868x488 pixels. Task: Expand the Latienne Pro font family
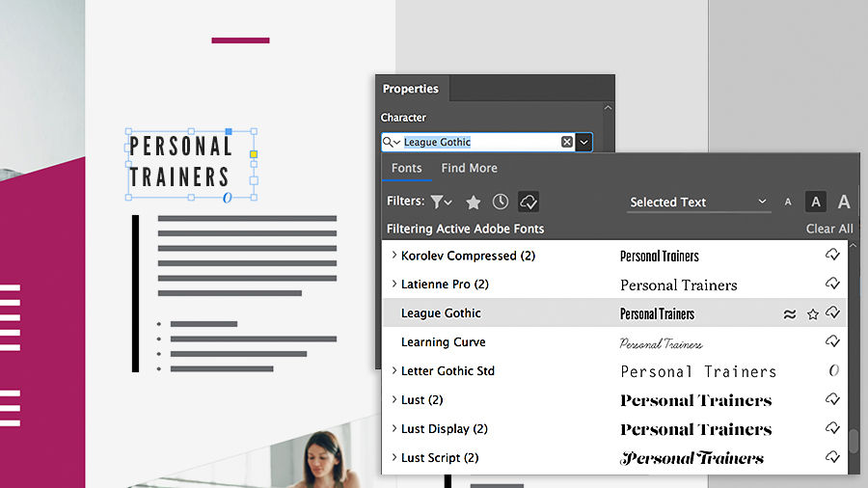tap(394, 284)
